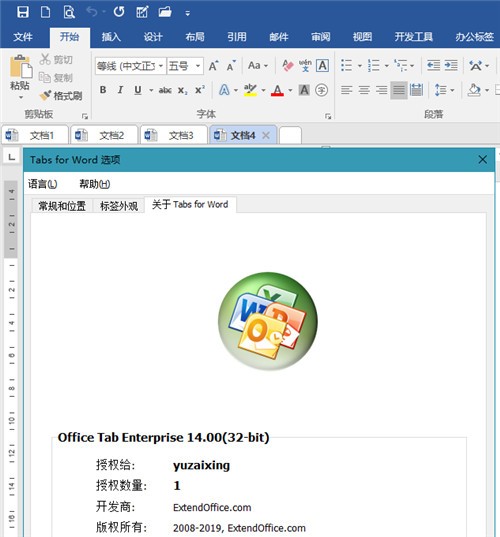This screenshot has width=500, height=537.
Task: Expand underline style dropdown arrow
Action: (151, 90)
